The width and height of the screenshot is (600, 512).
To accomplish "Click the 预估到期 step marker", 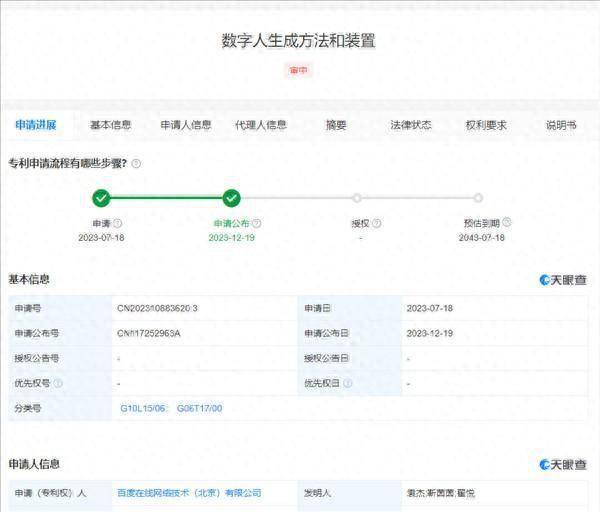I will [x=478, y=198].
